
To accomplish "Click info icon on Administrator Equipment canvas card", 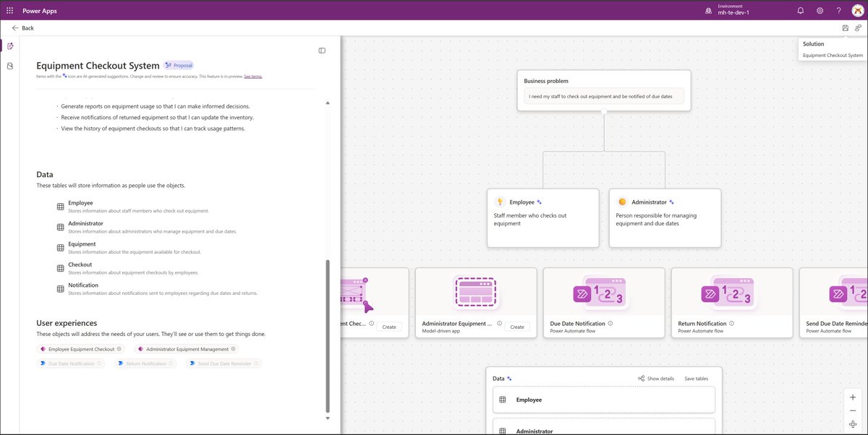I will click(x=499, y=324).
